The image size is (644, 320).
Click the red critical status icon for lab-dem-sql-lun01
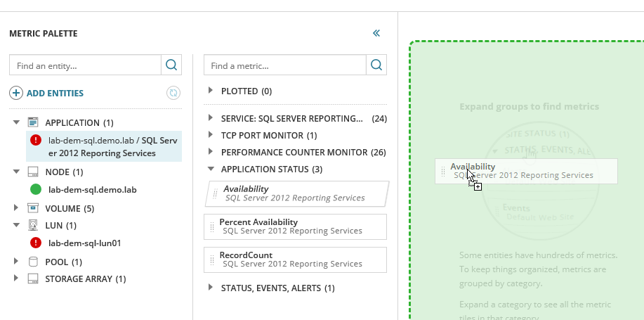click(x=36, y=243)
